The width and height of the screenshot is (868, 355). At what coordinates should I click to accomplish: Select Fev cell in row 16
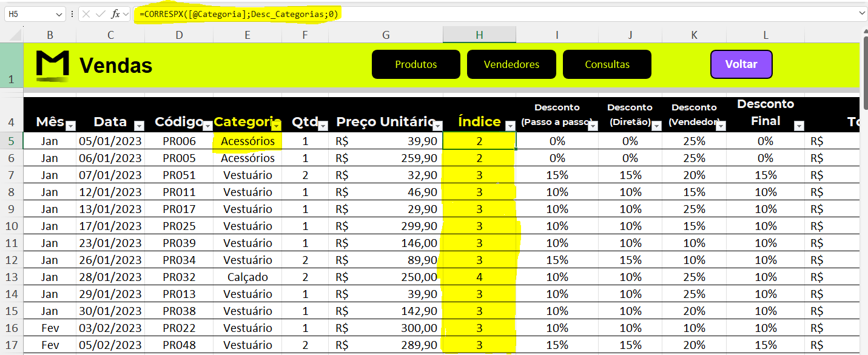pyautogui.click(x=50, y=328)
